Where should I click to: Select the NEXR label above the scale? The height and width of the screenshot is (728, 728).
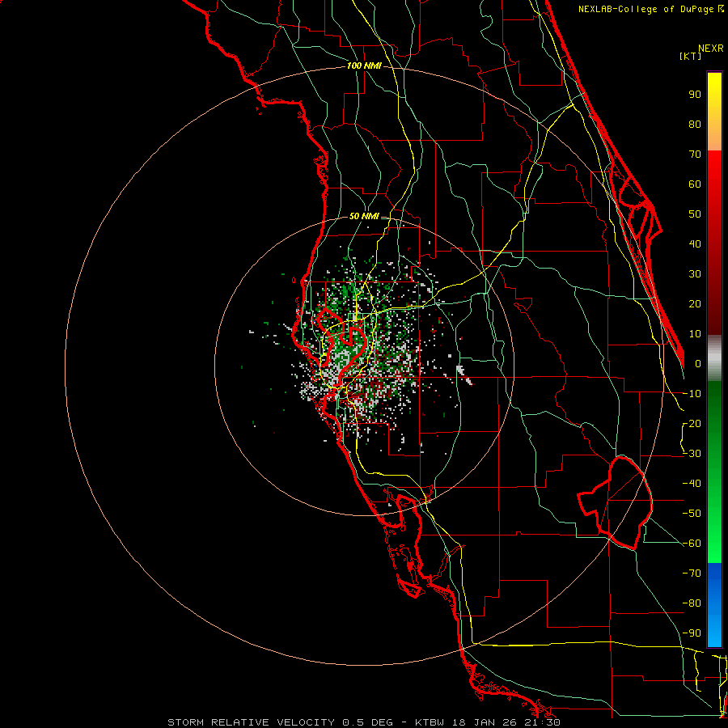(x=711, y=49)
